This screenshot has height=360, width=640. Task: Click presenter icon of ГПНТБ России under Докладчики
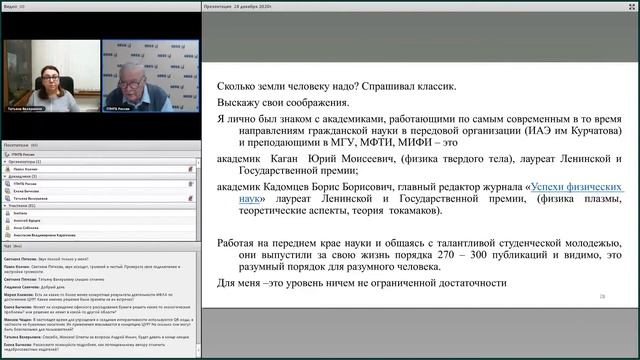tap(7, 184)
